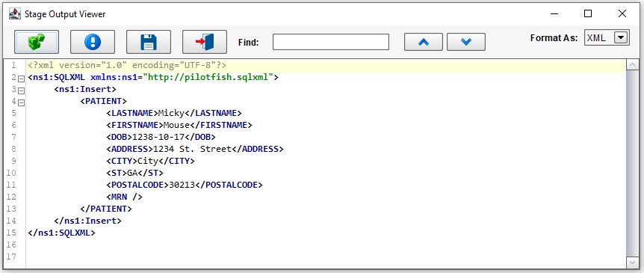
Task: Click the FIRSTNAME value Mouse
Action: [176, 125]
